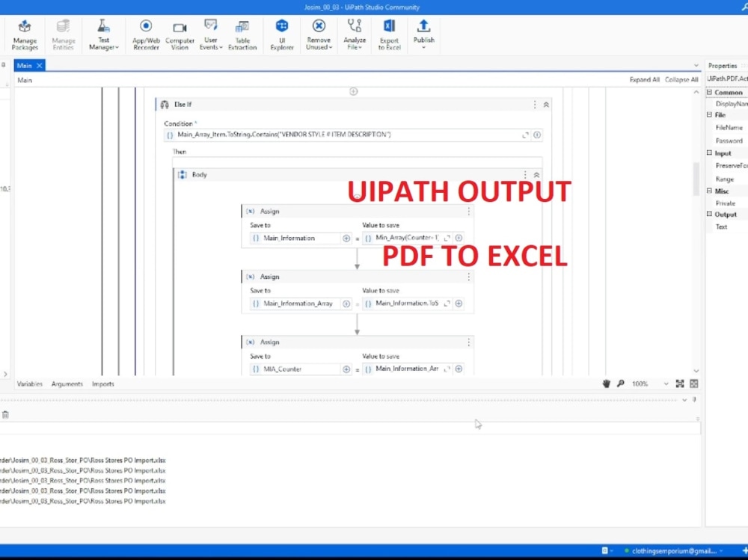This screenshot has width=748, height=560.
Task: Click Expand All
Action: [644, 80]
